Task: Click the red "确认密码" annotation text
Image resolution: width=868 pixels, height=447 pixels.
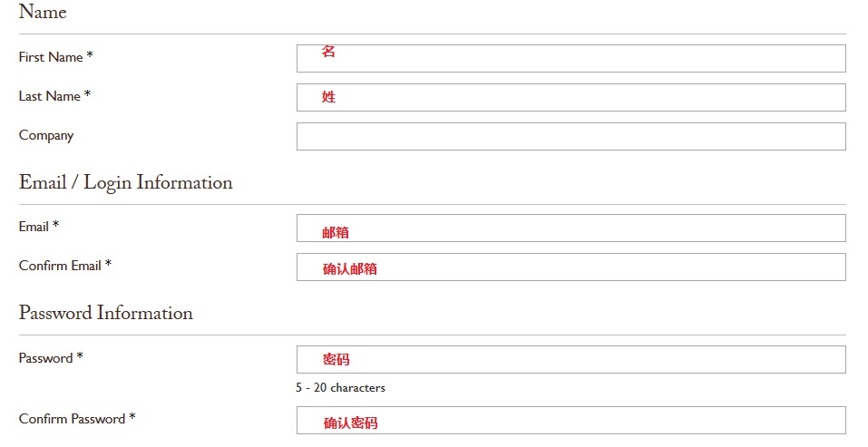Action: 350,423
